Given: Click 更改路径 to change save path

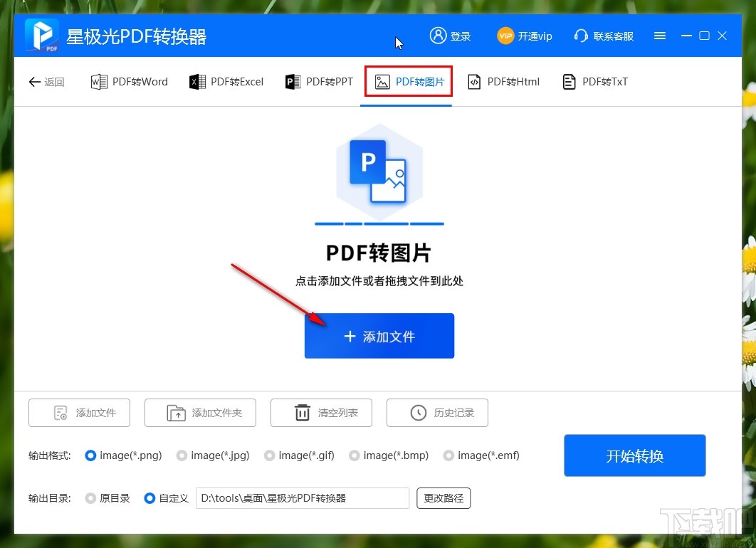Looking at the screenshot, I should coord(443,498).
